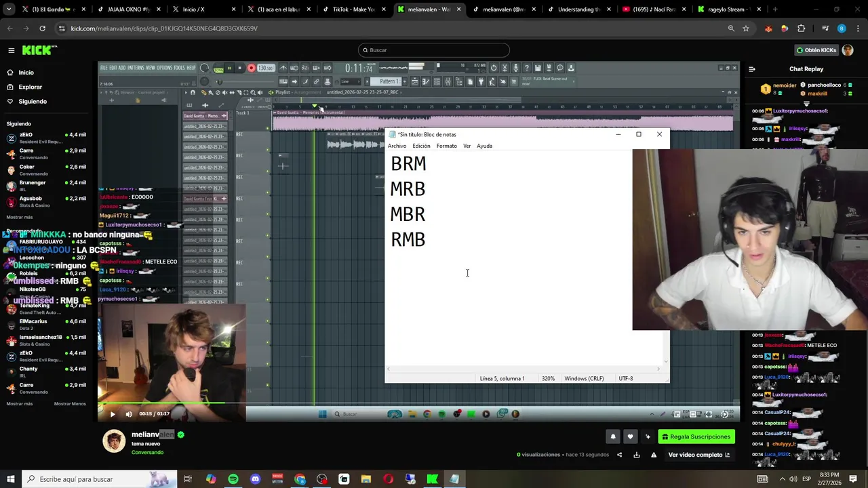
Task: Reload the page
Action: (x=42, y=28)
